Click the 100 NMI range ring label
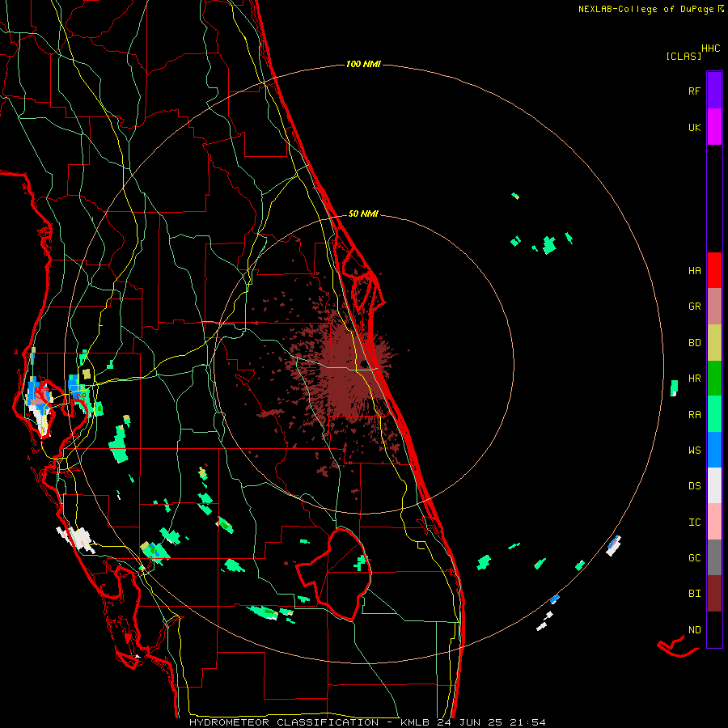The image size is (728, 728). coord(363,64)
